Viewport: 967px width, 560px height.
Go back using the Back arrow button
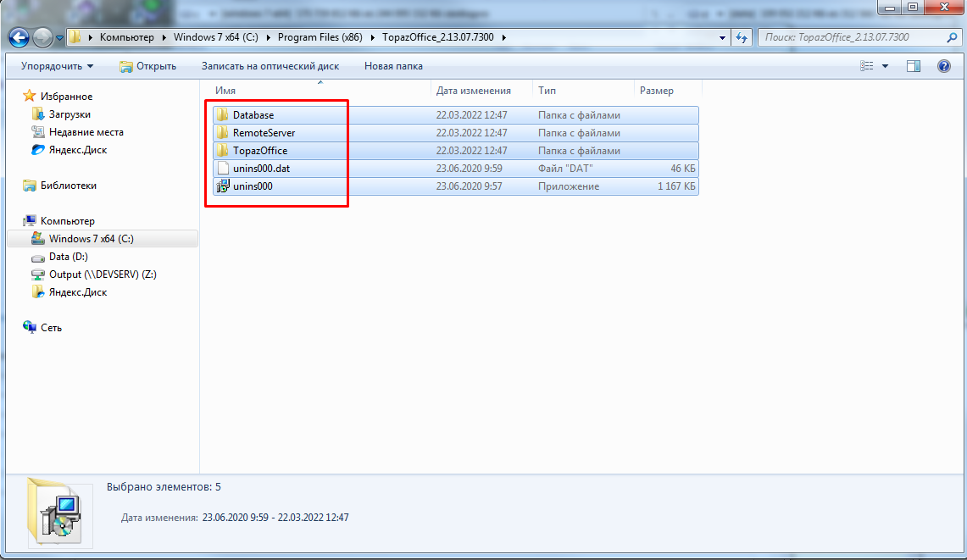tap(19, 37)
